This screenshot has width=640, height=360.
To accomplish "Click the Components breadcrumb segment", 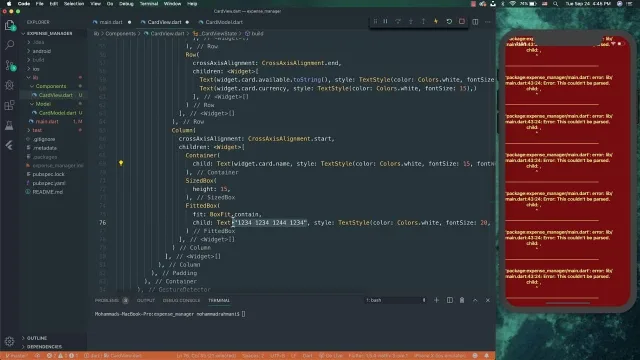I will click(120, 33).
